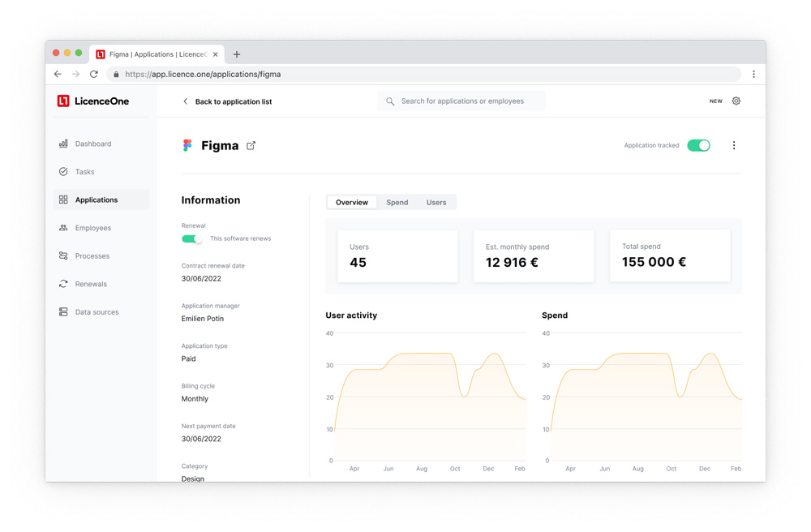Screen dimensions: 811x532
Task: Click the Back to application list link
Action: click(234, 102)
